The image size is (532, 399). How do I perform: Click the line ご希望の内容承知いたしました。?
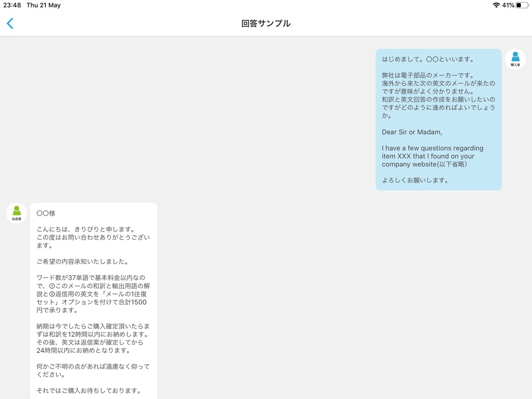[82, 262]
